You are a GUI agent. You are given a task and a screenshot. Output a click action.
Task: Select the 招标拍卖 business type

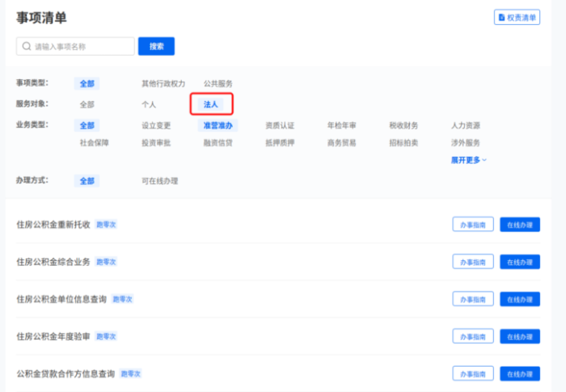pyautogui.click(x=403, y=143)
